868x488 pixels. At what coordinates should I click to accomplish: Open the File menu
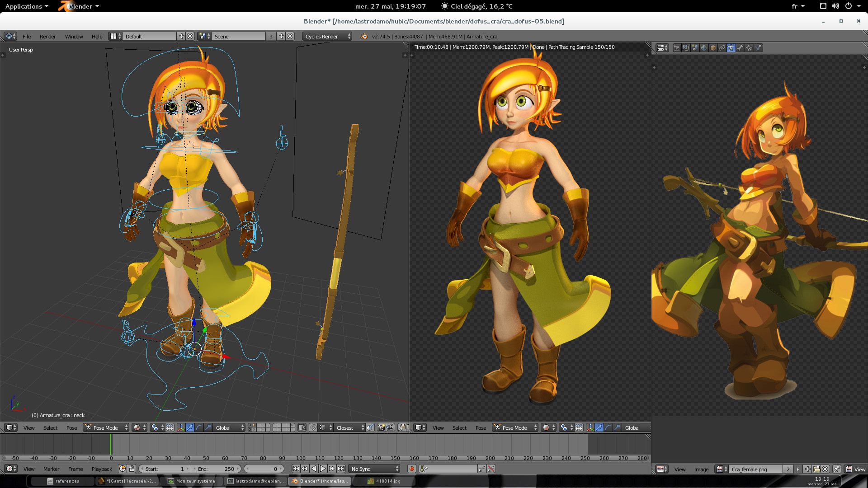[27, 36]
